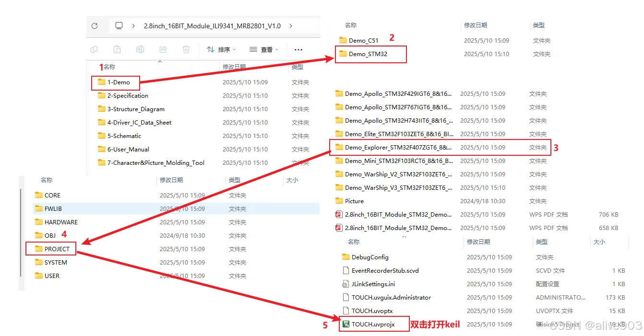Screen dimensions: 644x336
Task: Select the Demo_Explorer_STM32F407ZGT6 folder
Action: (394, 148)
